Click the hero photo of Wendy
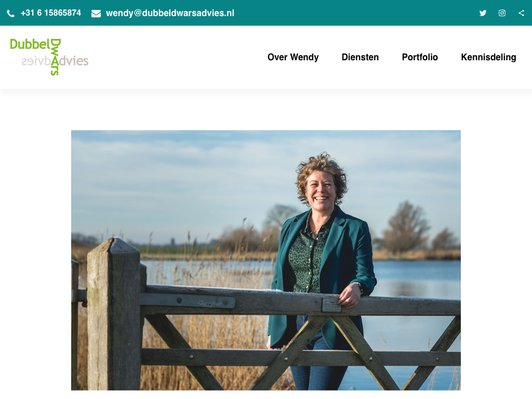This screenshot has height=399, width=532. pos(266,260)
